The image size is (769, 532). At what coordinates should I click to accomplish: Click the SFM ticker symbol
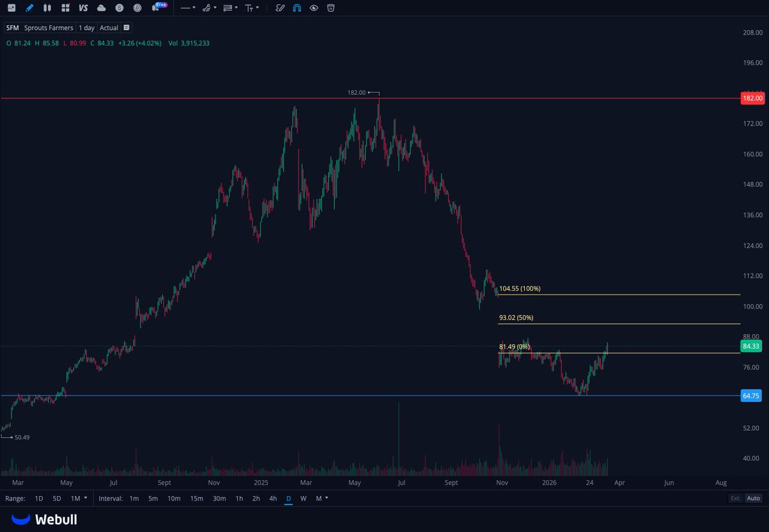[12, 28]
